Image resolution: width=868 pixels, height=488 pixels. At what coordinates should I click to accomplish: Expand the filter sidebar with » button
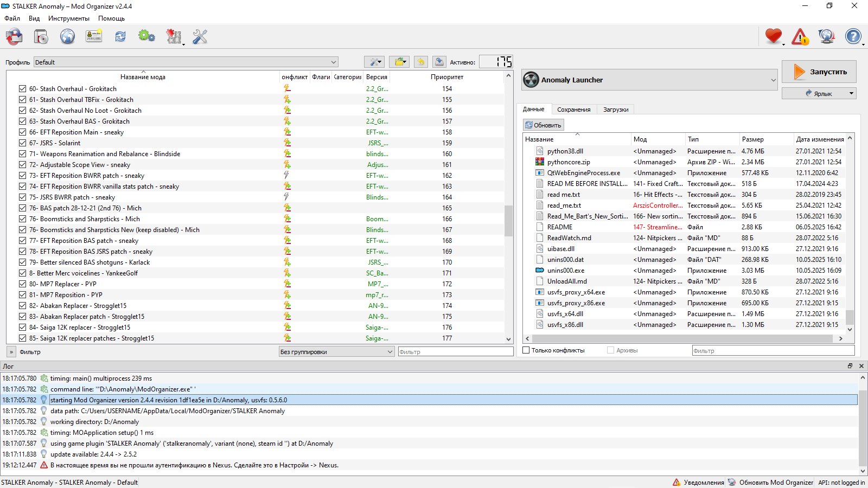click(x=11, y=352)
